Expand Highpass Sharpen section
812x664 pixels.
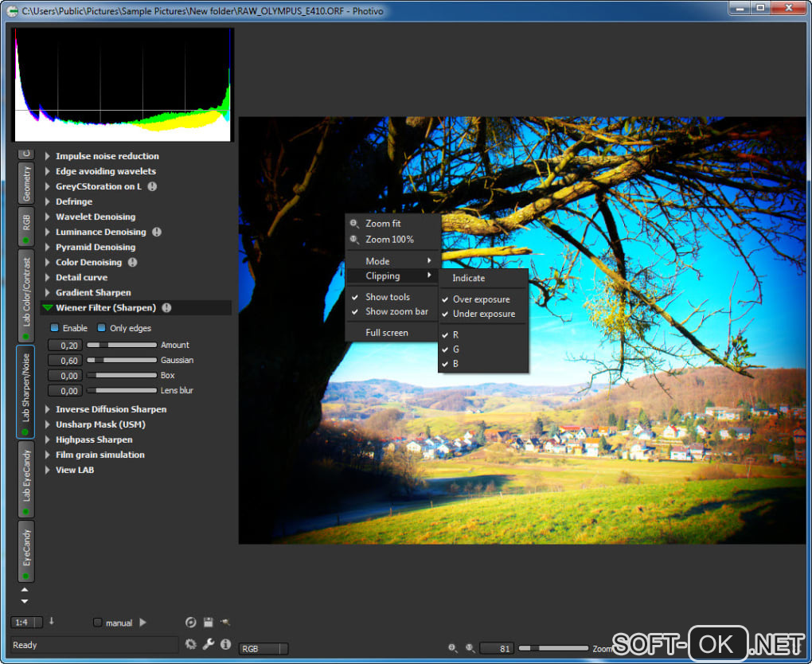[48, 439]
